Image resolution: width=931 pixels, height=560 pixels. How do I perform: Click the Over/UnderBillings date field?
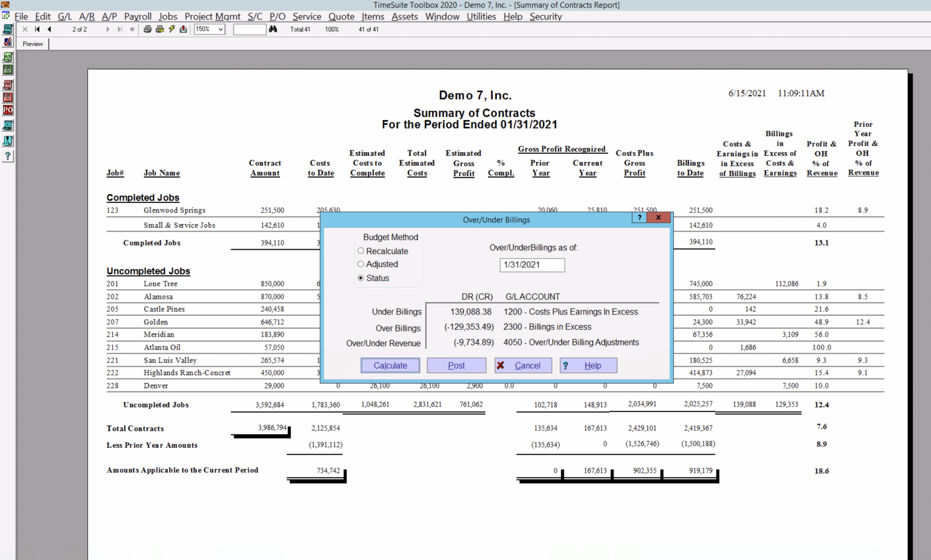[x=532, y=265]
